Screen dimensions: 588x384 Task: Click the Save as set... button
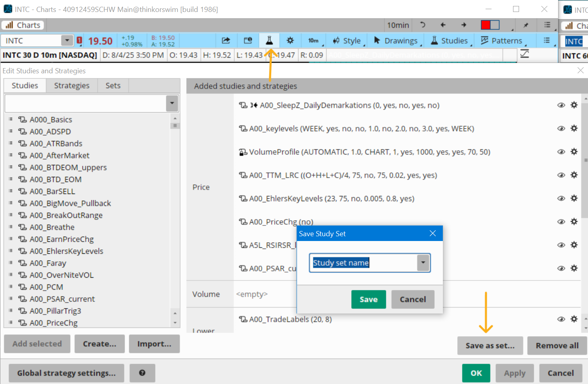pyautogui.click(x=490, y=345)
